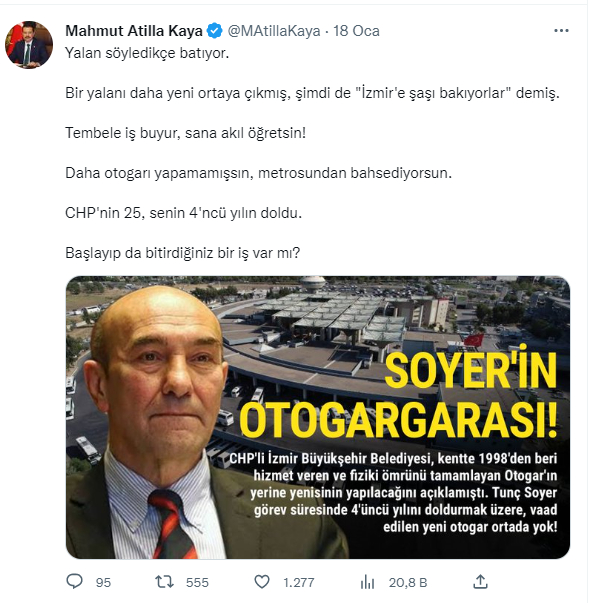Viewport: 598px width, 603px height.
Task: Click the 1.277 likes count
Action: click(x=299, y=583)
